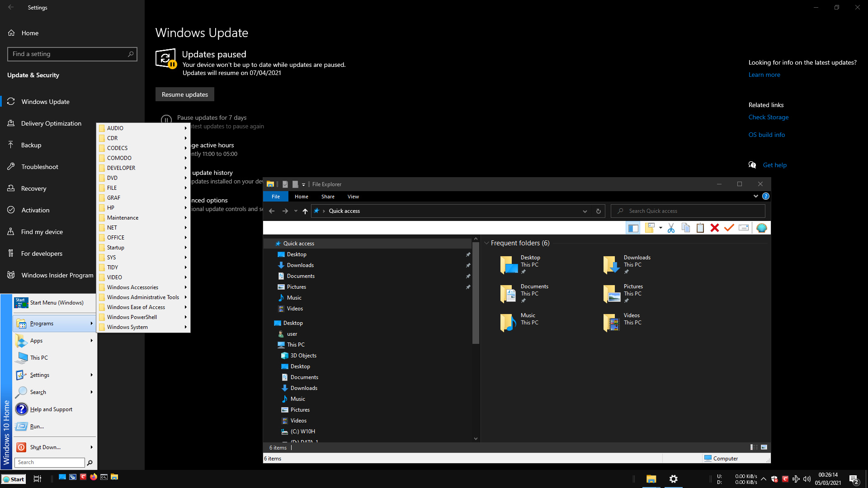Click the Cut scissors icon
The image size is (868, 488).
[671, 228]
